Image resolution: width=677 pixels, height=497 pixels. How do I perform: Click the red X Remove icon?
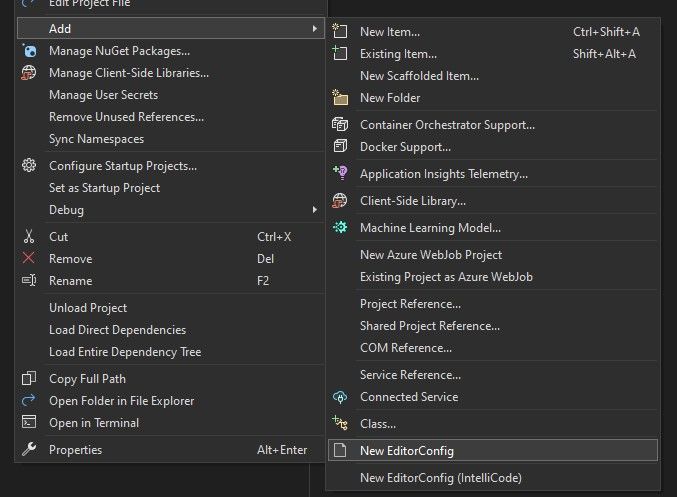coord(28,258)
